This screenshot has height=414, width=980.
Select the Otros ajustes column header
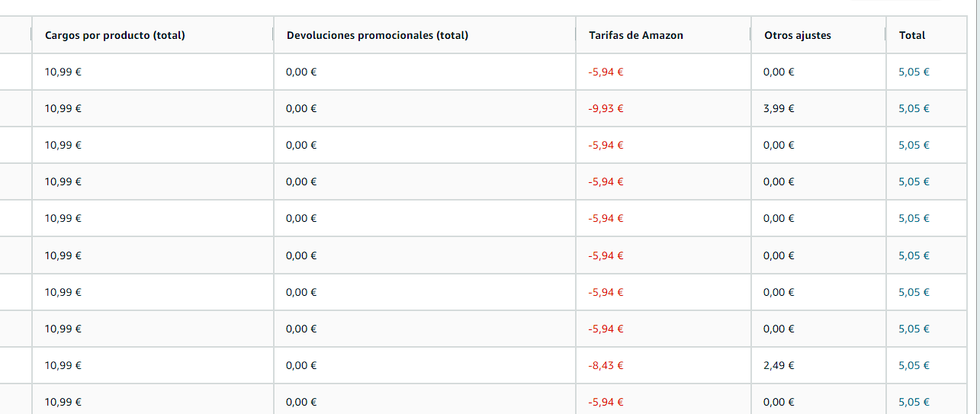coord(798,35)
